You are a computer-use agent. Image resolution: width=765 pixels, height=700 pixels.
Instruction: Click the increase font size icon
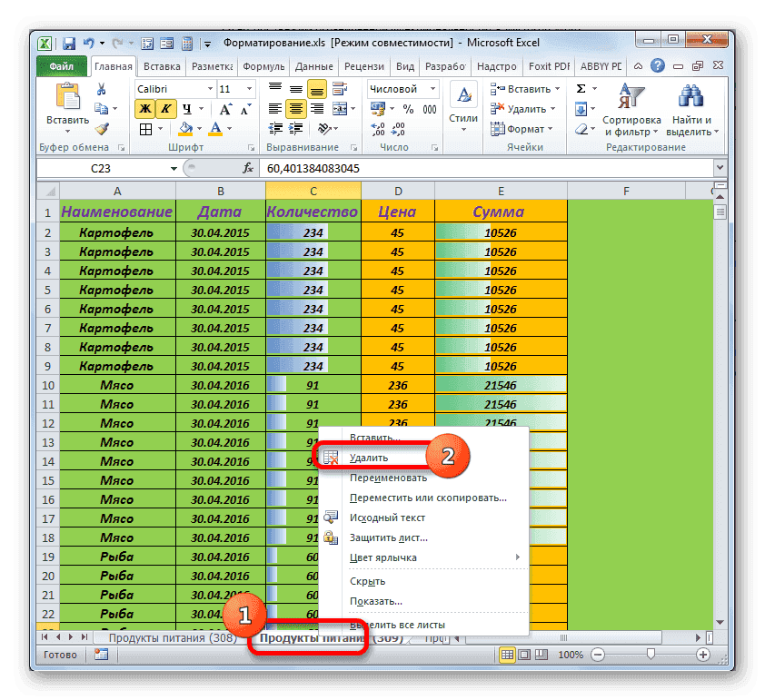pos(227,110)
